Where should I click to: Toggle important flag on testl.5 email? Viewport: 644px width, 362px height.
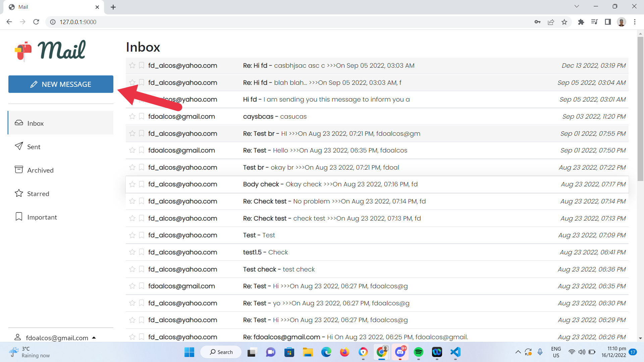coord(142,252)
